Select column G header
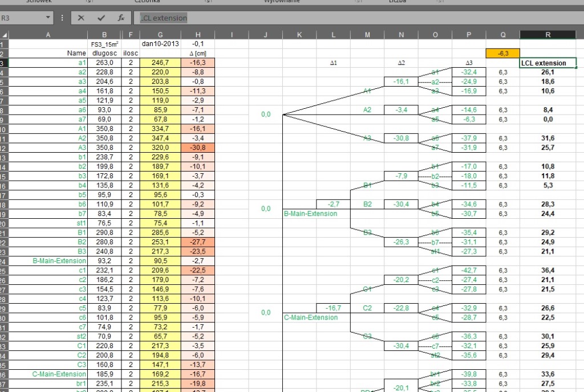 coord(160,35)
